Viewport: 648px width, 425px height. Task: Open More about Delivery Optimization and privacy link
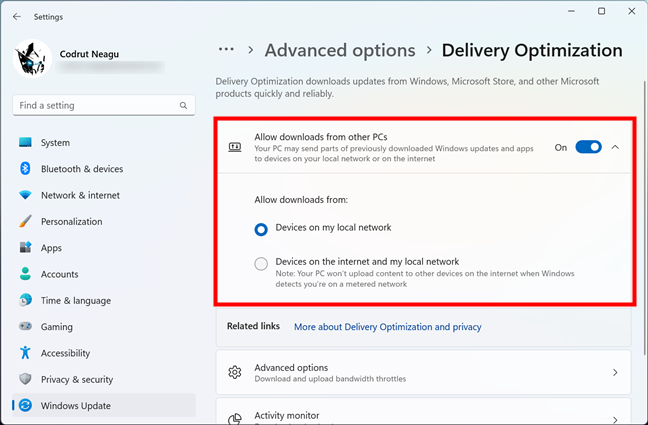[x=388, y=327]
